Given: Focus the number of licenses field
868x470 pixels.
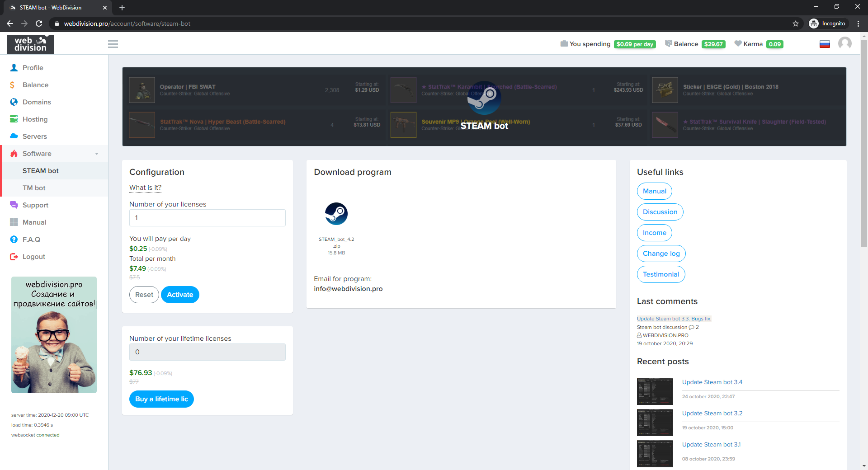Looking at the screenshot, I should [207, 218].
